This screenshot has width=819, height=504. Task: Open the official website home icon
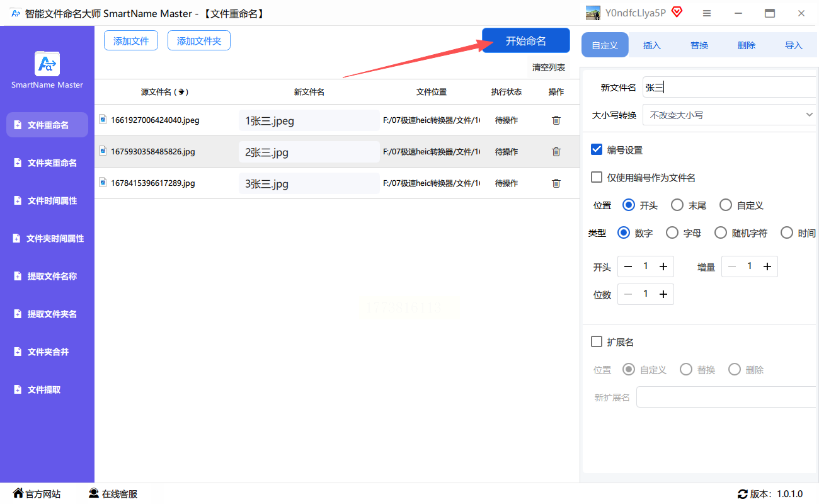(x=18, y=493)
